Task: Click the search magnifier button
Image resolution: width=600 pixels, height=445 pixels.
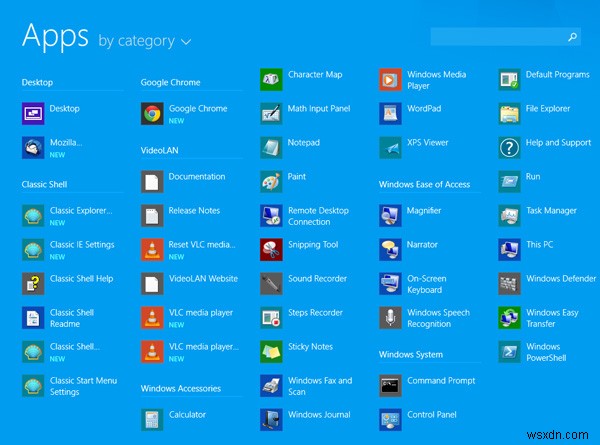Action: (572, 37)
